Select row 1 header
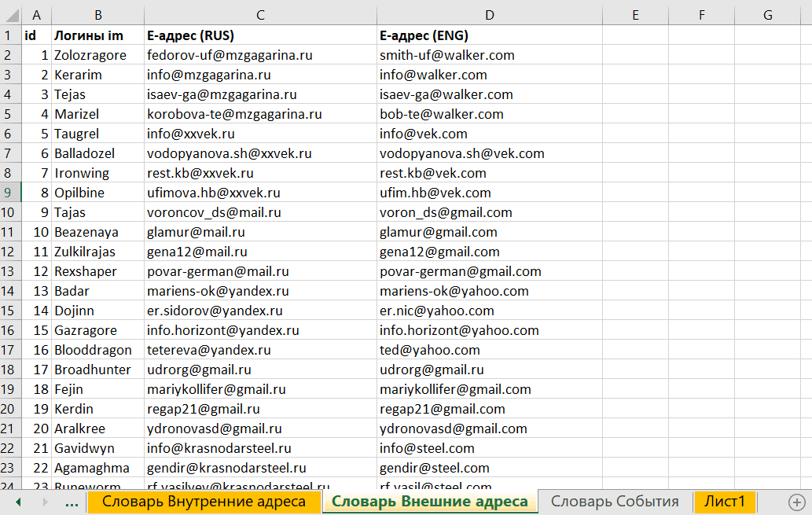This screenshot has width=812, height=515. [x=9, y=35]
